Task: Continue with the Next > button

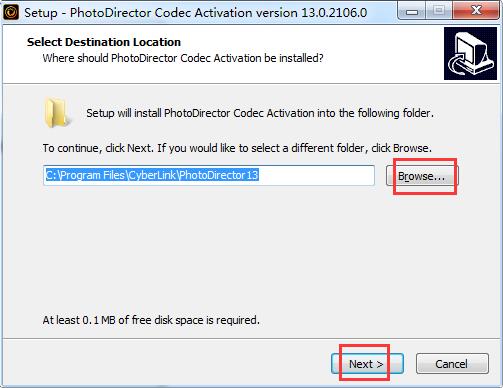Action: (x=367, y=364)
